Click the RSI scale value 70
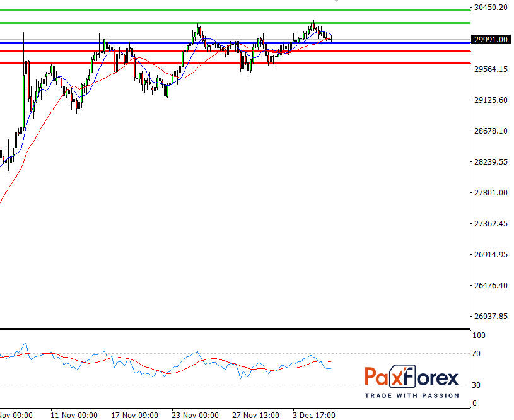 pyautogui.click(x=476, y=354)
